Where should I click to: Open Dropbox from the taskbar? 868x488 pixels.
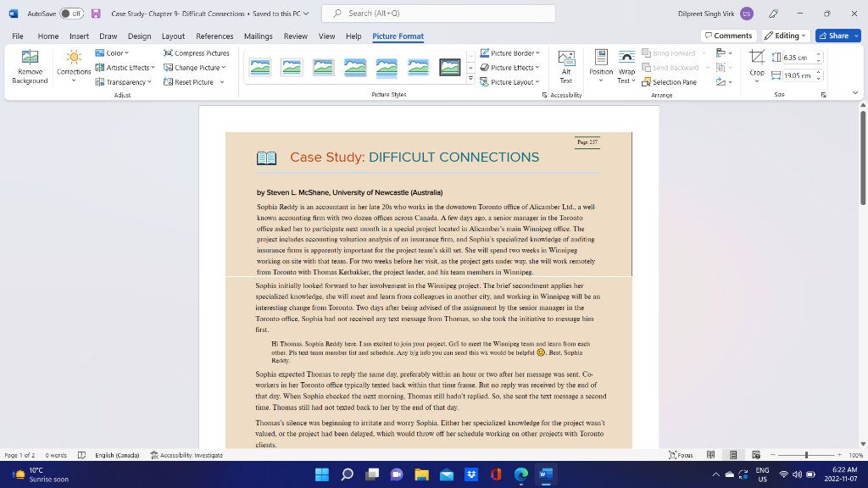(471, 474)
